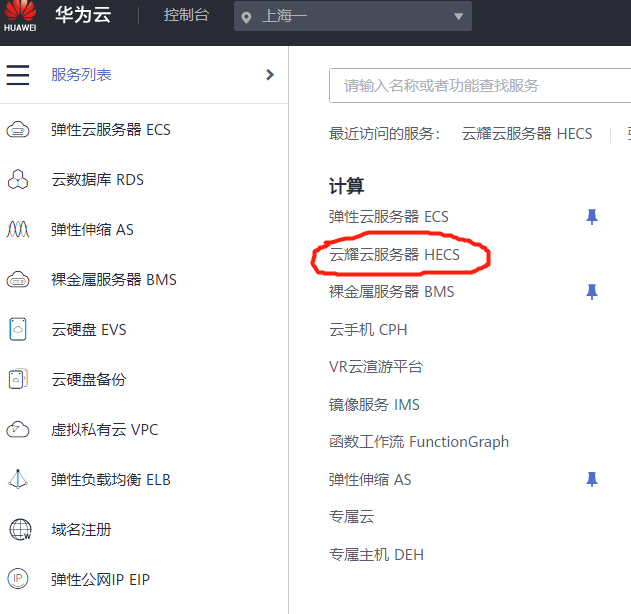Click the ECS cloud server sidebar icon
The height and width of the screenshot is (614, 631).
coord(18,130)
